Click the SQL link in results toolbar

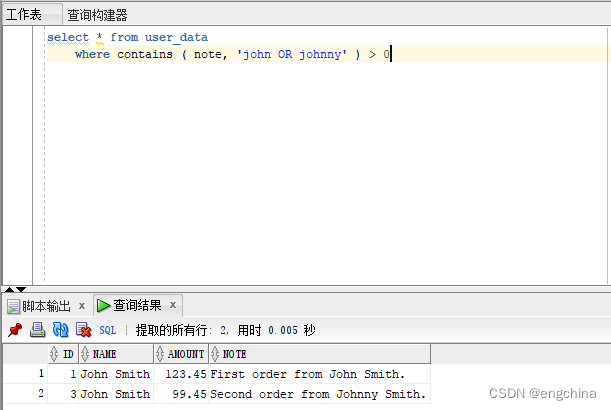(x=108, y=330)
